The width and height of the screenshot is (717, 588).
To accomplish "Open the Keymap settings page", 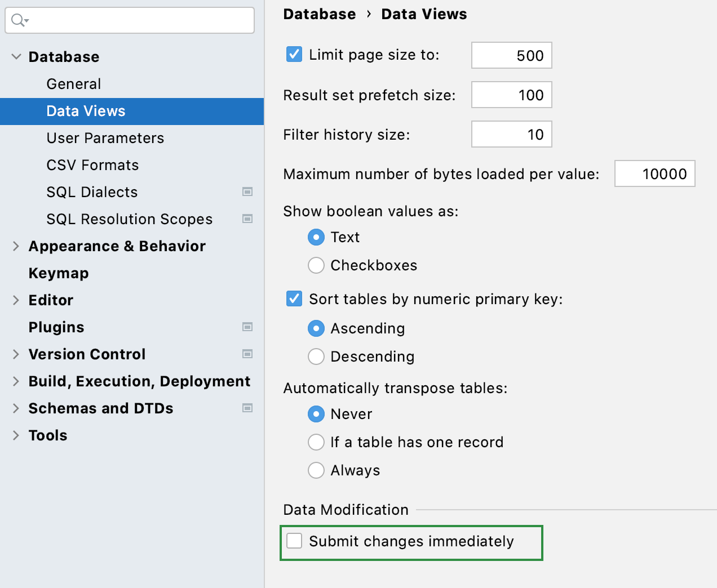I will coord(59,273).
